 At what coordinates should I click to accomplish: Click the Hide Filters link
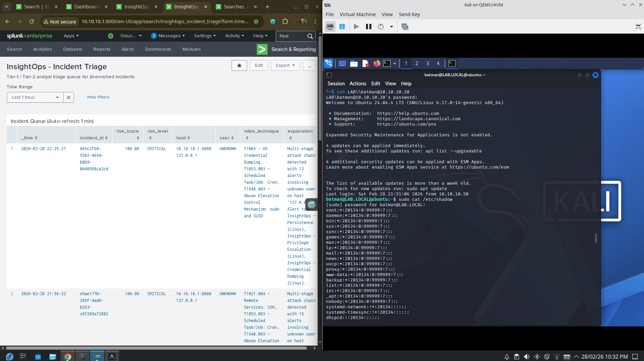point(98,97)
